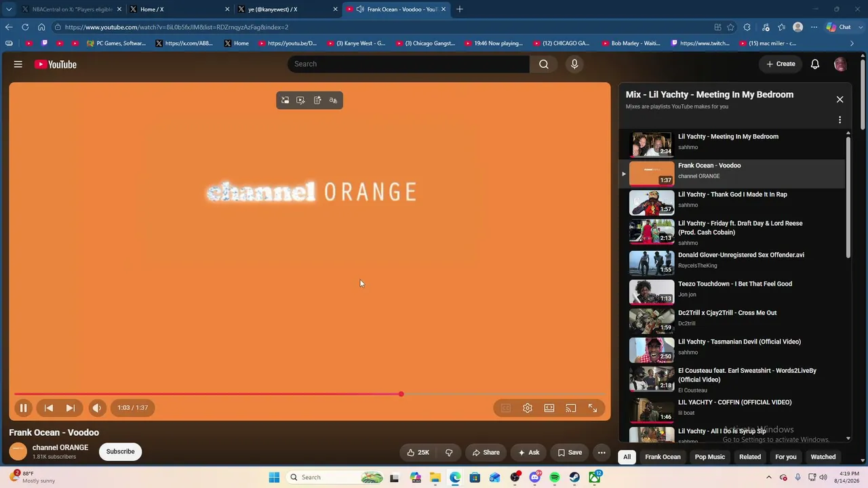Skip to the next video
This screenshot has height=488, width=868.
pos(70,408)
